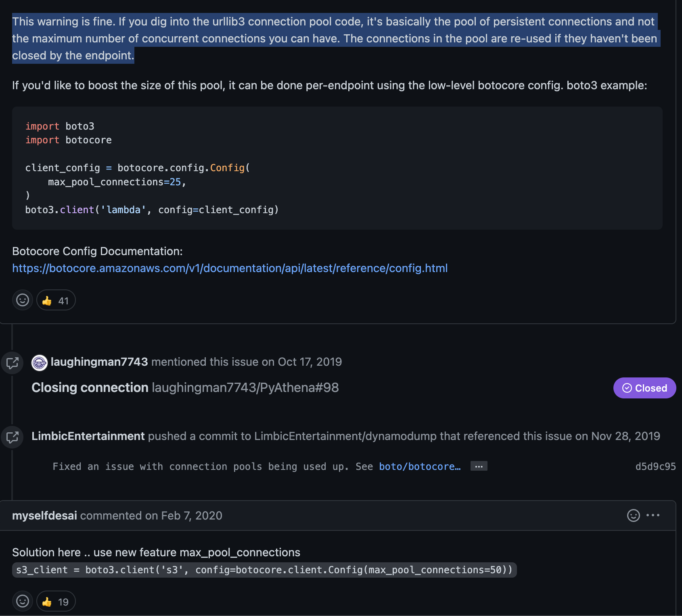
Task: Open the botocore Config Documentation link
Action: click(x=230, y=268)
